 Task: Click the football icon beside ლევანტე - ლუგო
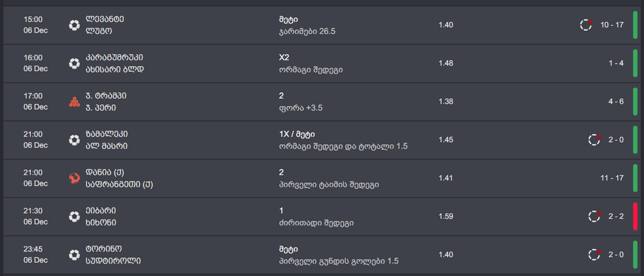[75, 25]
